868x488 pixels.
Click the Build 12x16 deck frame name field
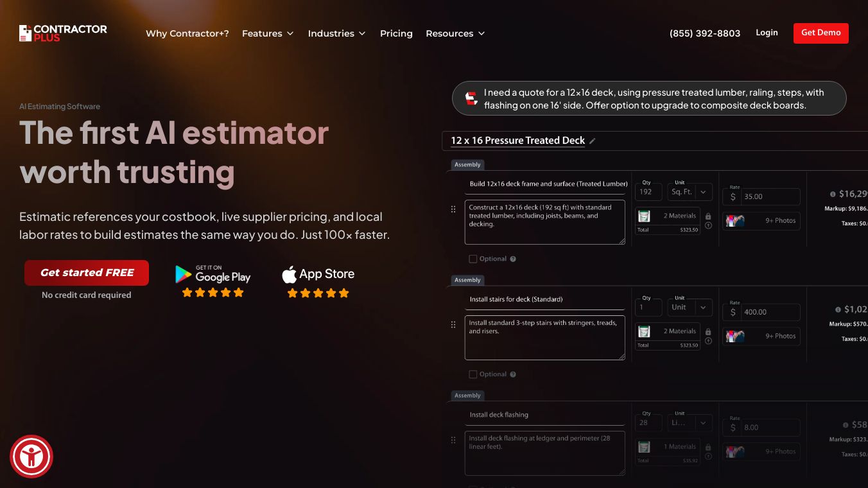(x=545, y=184)
